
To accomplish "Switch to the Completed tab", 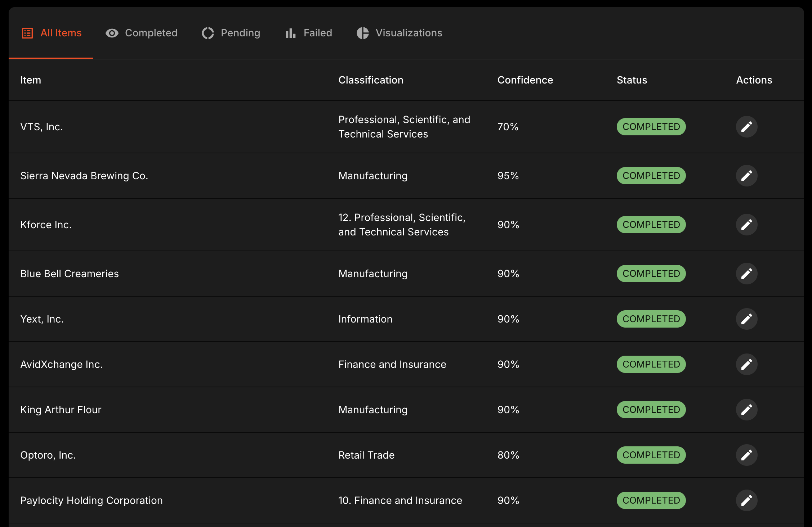I will (x=142, y=33).
